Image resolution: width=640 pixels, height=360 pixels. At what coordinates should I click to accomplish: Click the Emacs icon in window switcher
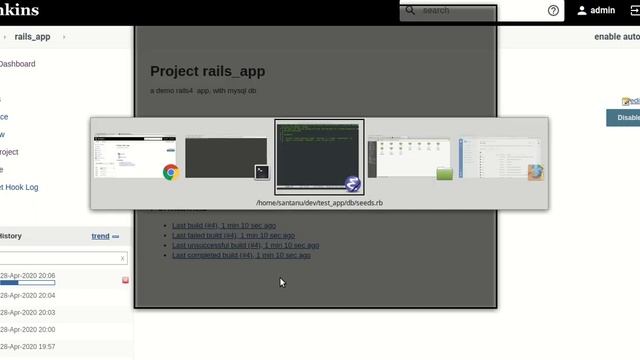click(x=352, y=184)
